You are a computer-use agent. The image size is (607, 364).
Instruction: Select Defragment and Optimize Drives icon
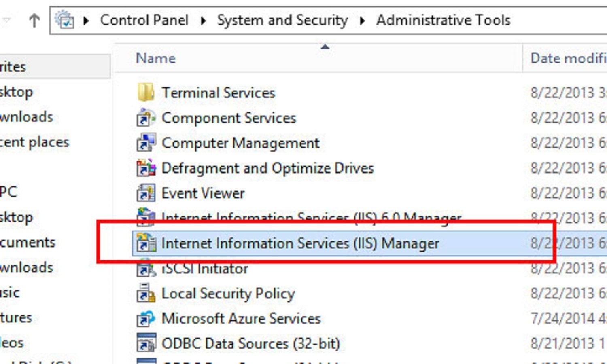(x=146, y=168)
